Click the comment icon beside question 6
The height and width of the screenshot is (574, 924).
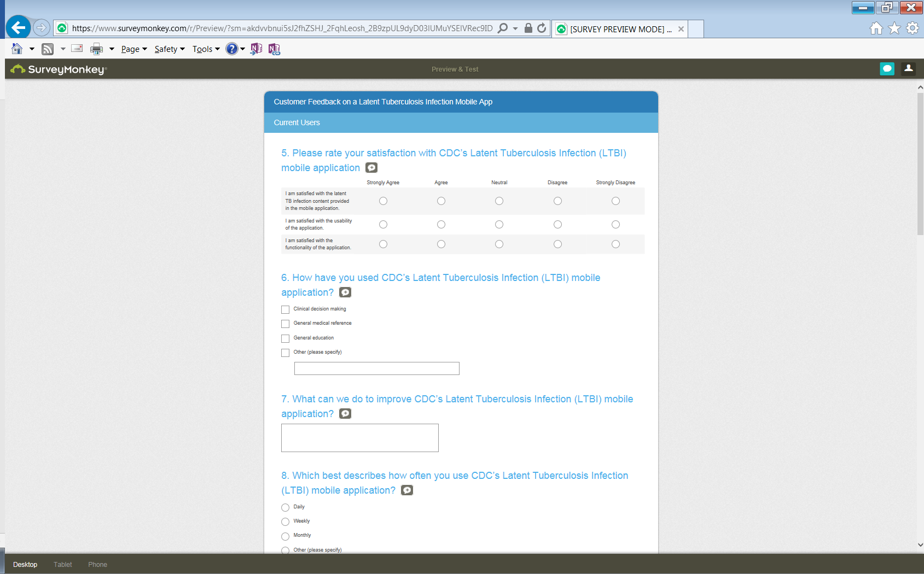click(x=345, y=292)
